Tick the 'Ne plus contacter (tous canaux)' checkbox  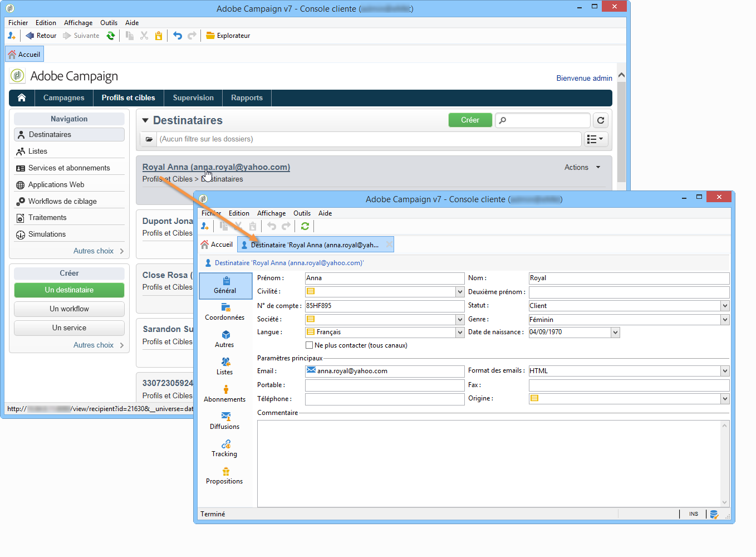click(310, 345)
